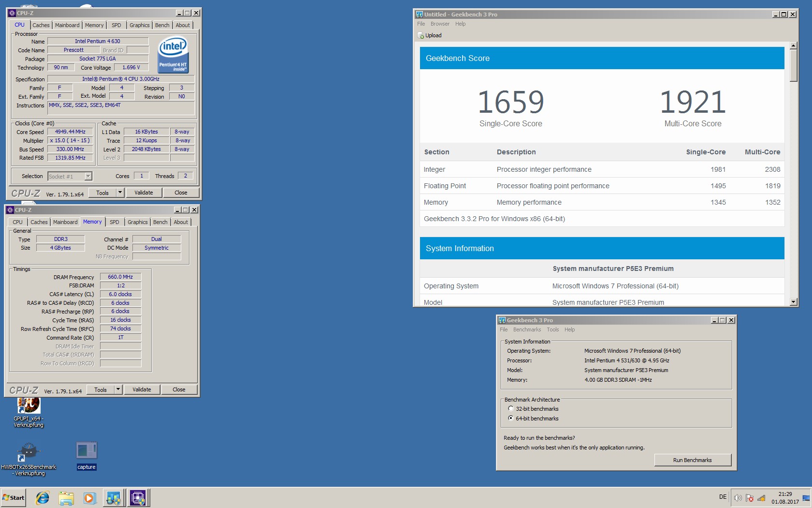Launch Windows Media Player from taskbar
The width and height of the screenshot is (812, 508).
pos(89,498)
